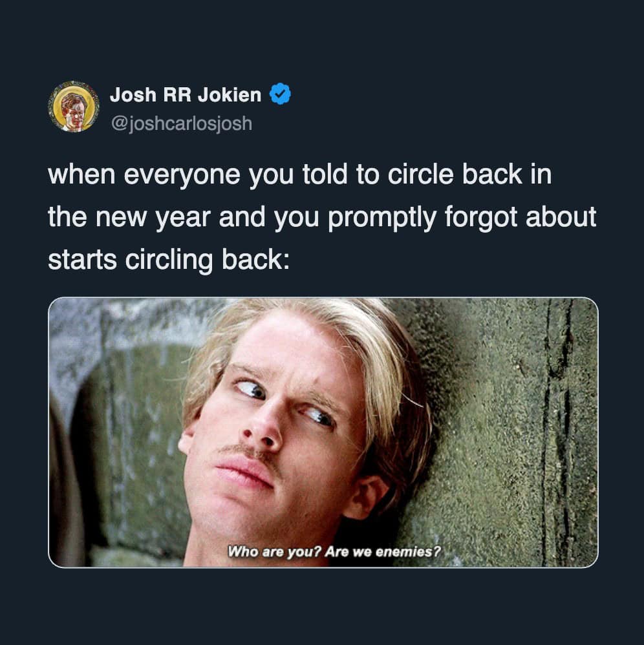The width and height of the screenshot is (644, 645).
Task: Click the man's eye looking sideways
Action: point(251,388)
